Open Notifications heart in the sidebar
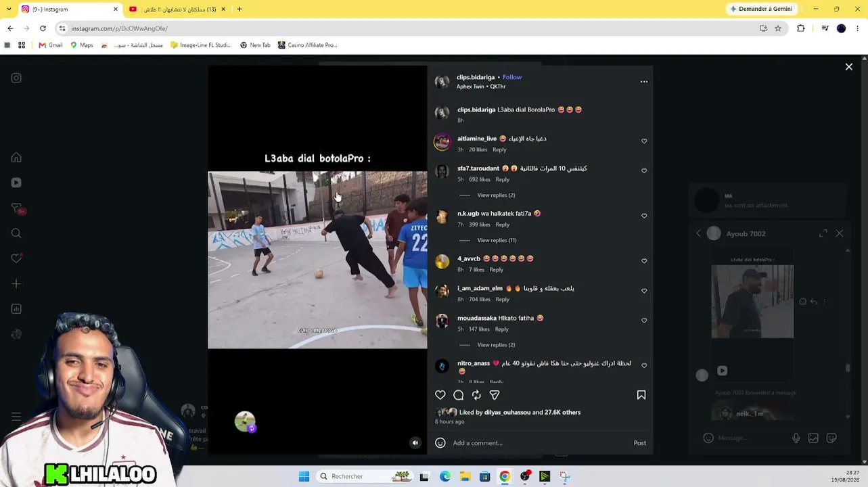868x487 pixels. [x=16, y=258]
